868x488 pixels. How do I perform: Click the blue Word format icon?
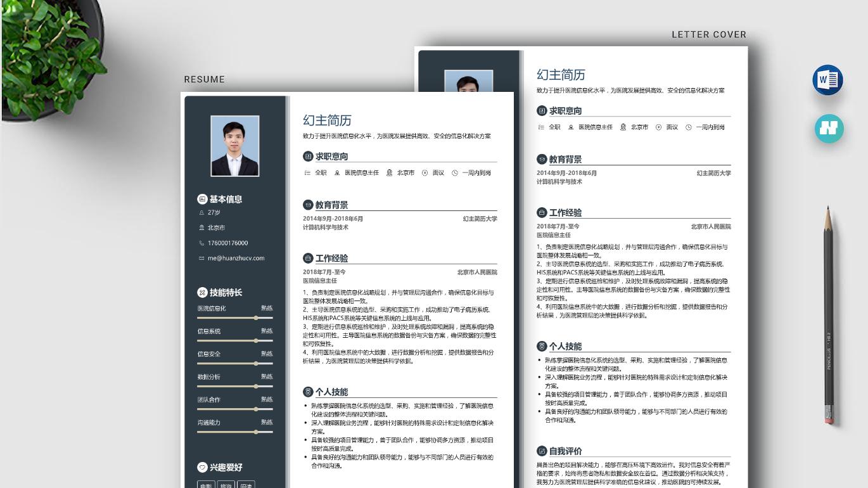[x=827, y=80]
